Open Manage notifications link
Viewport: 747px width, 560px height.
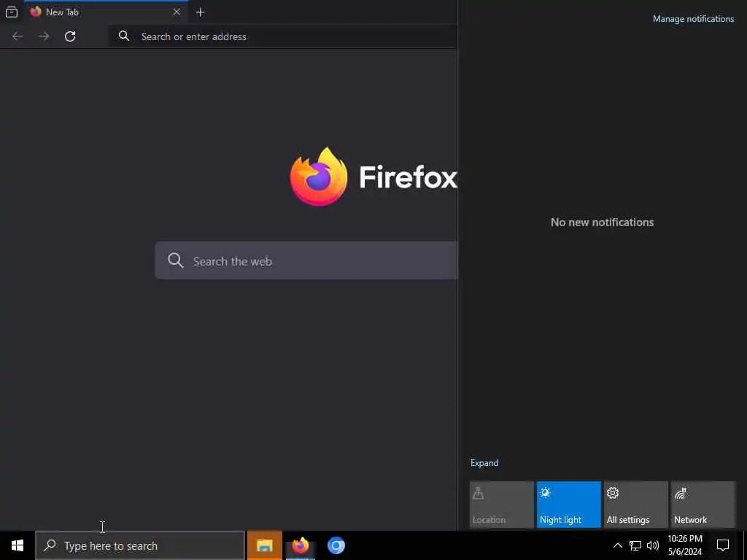click(x=693, y=19)
